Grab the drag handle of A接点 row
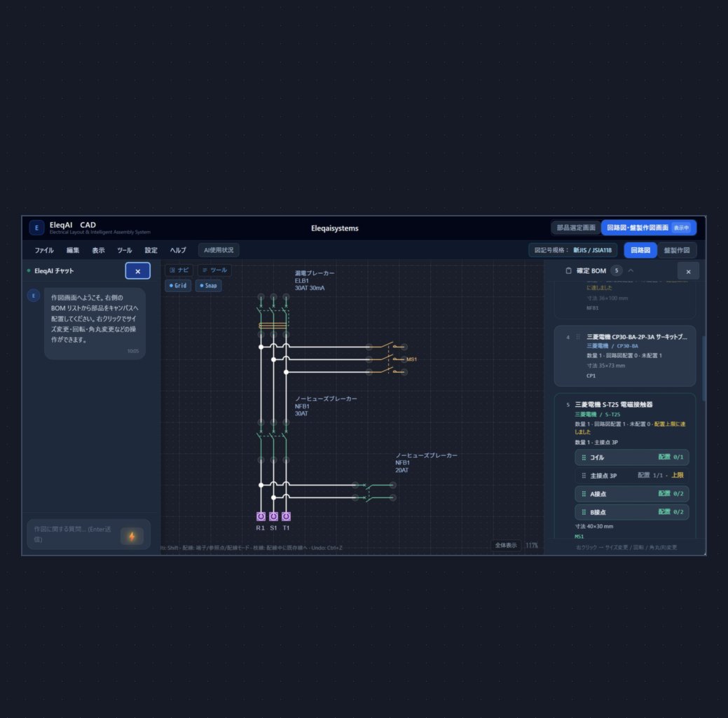This screenshot has height=718, width=728. 584,494
